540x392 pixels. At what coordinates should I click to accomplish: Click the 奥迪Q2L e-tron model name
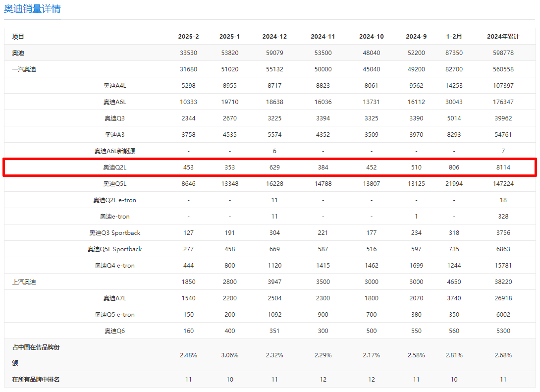tap(114, 200)
